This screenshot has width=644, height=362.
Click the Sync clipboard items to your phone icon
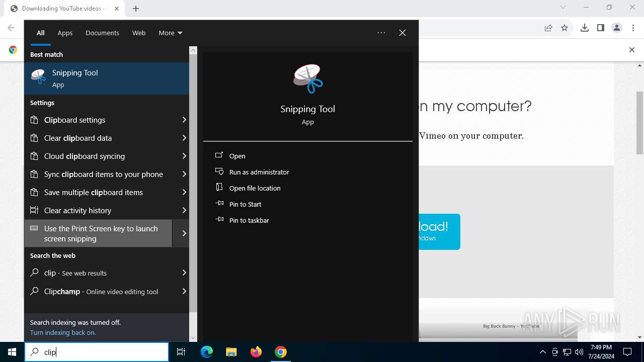tap(34, 174)
